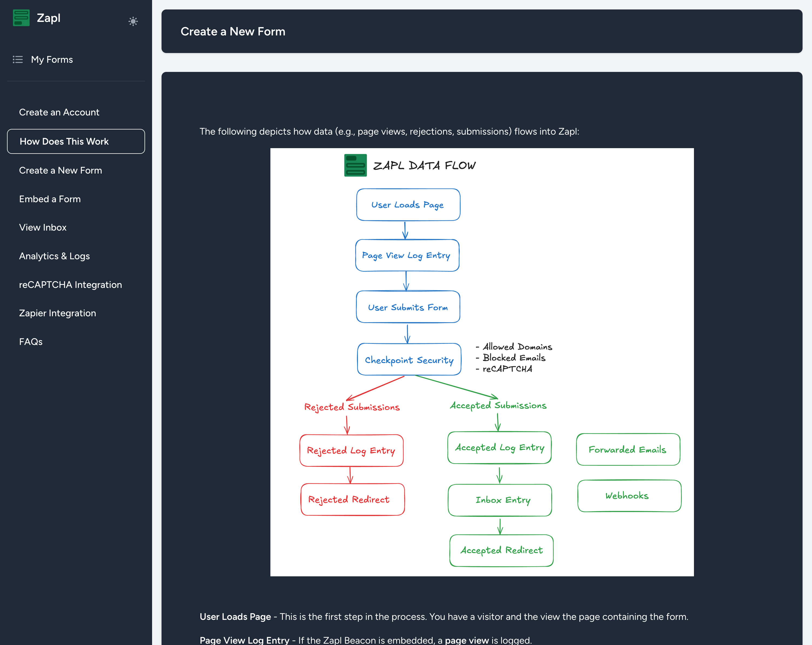812x645 pixels.
Task: Click the My Forms list icon
Action: [x=18, y=59]
